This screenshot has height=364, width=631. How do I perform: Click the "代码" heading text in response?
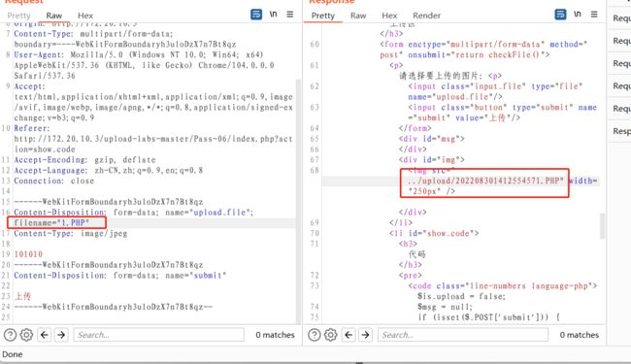click(416, 254)
